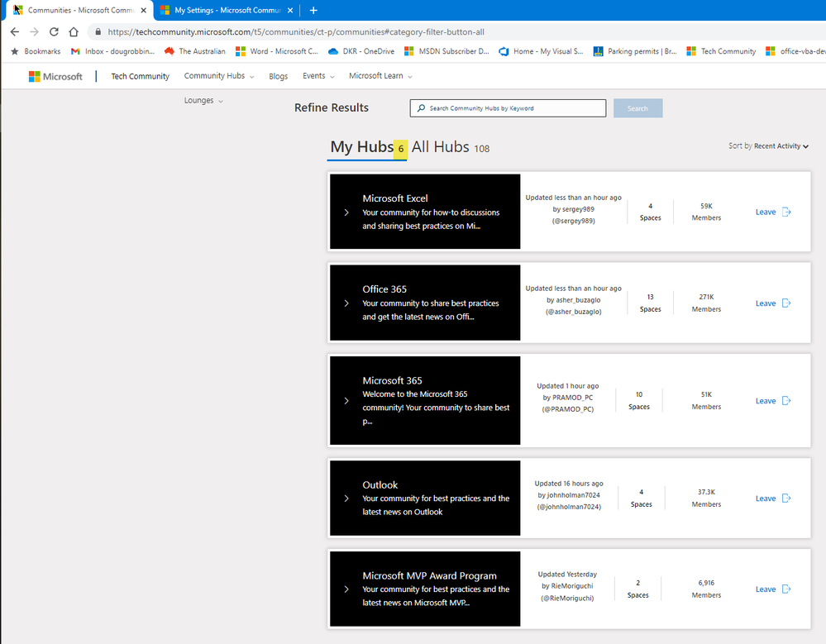
Task: Click the Search Community Hubs keyword field
Action: pos(508,108)
